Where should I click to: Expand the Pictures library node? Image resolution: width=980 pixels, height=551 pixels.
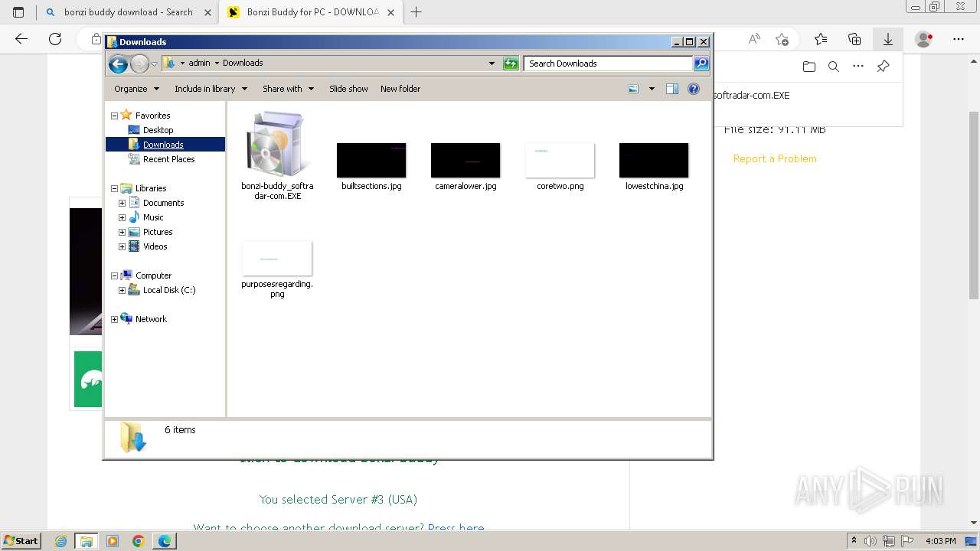[x=122, y=232]
